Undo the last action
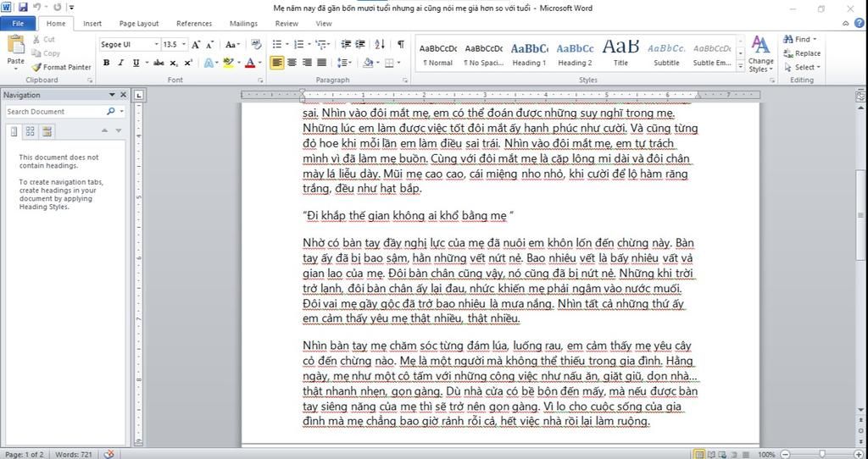 click(x=37, y=7)
